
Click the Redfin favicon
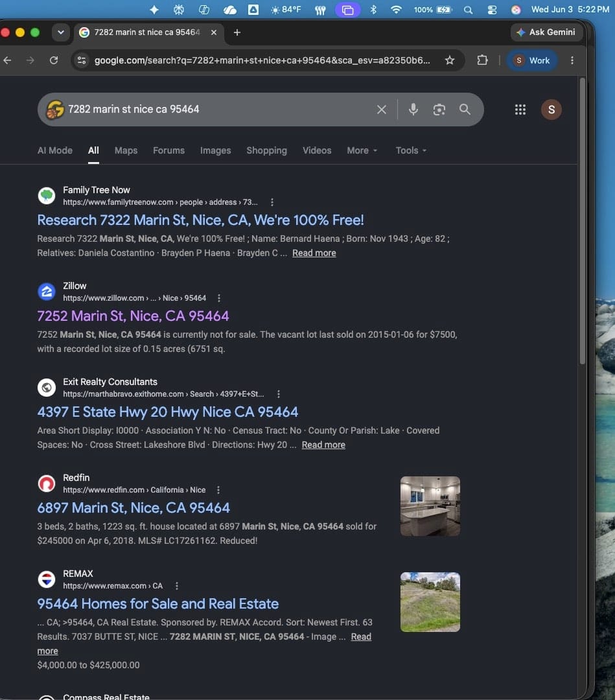(47, 484)
